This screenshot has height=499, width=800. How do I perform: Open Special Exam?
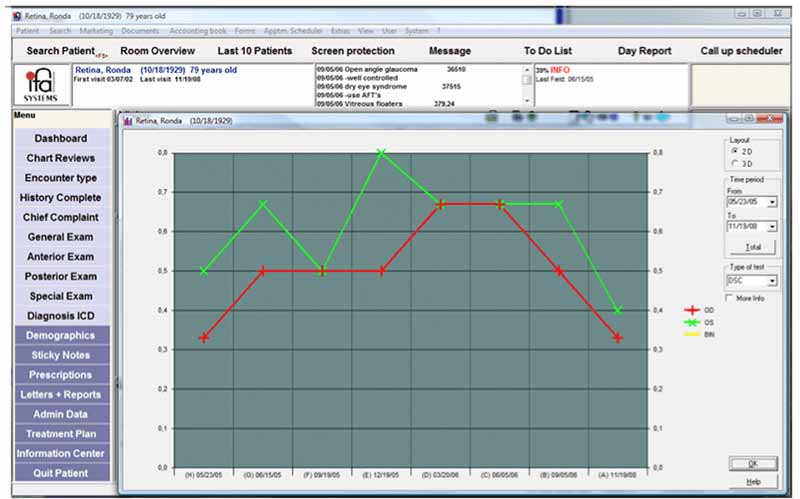coord(61,296)
